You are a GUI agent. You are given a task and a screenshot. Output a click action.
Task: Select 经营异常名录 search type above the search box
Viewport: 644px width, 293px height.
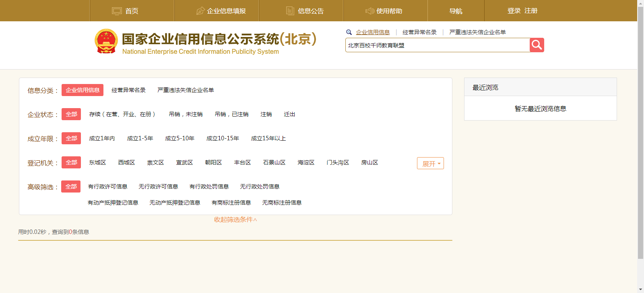pos(419,32)
